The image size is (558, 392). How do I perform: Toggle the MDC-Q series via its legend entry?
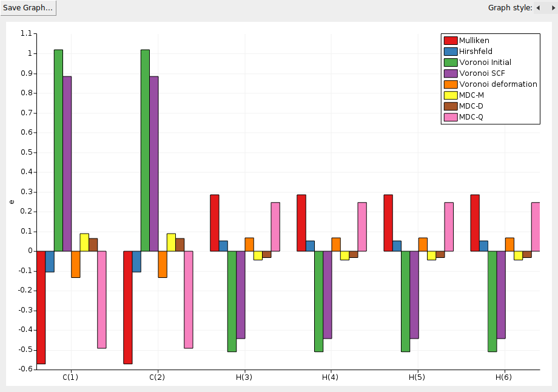pyautogui.click(x=472, y=117)
